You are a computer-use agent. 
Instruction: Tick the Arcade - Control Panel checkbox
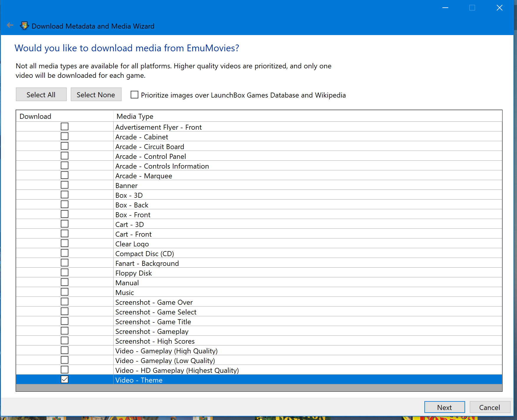[65, 156]
